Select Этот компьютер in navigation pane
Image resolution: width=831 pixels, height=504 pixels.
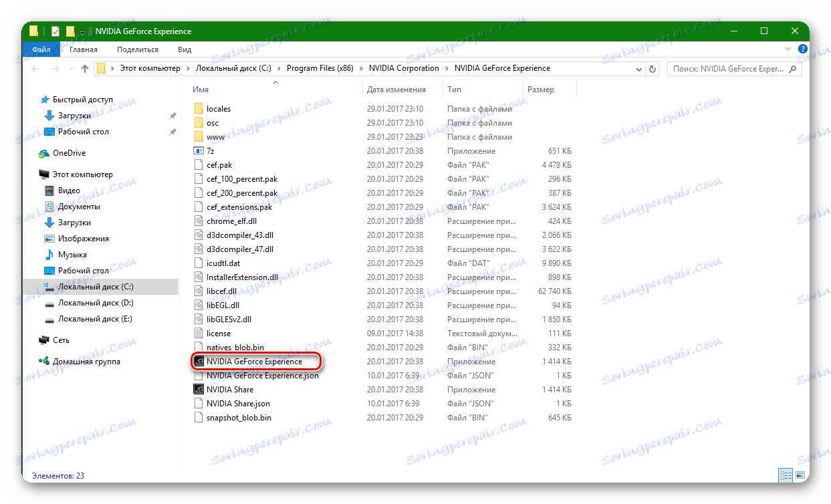[82, 174]
